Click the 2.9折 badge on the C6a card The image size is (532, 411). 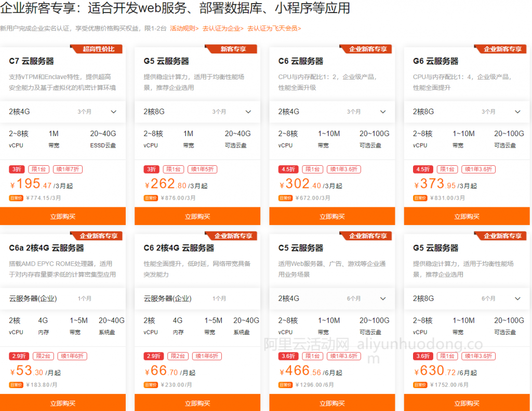[19, 356]
